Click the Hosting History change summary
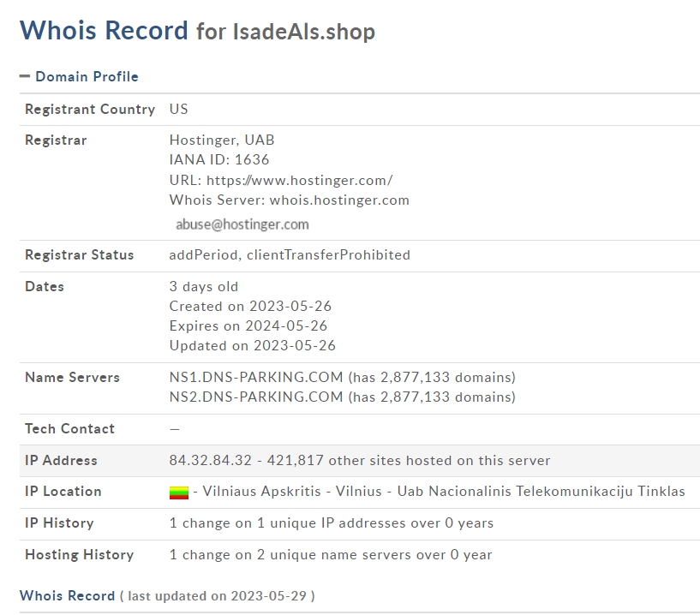 point(331,555)
